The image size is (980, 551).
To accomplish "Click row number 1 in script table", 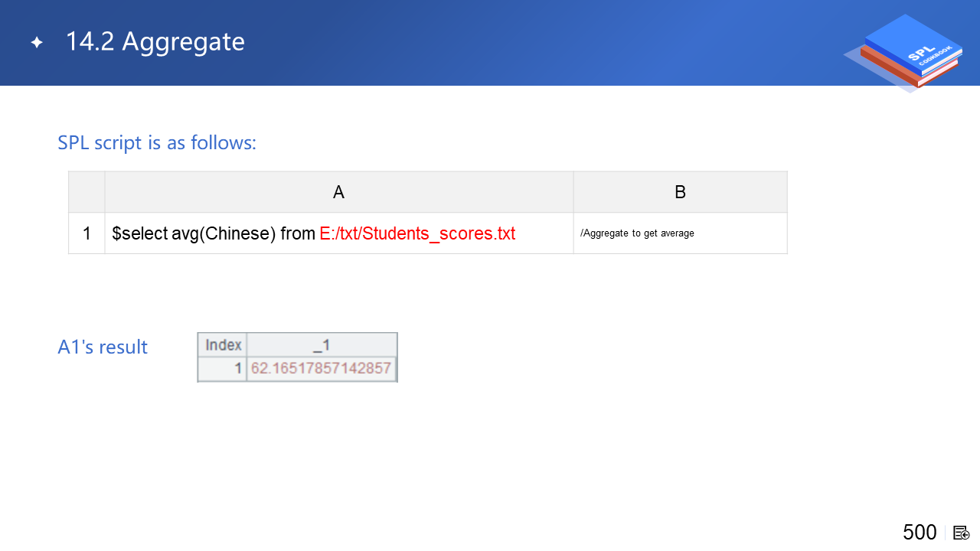I will [x=87, y=233].
